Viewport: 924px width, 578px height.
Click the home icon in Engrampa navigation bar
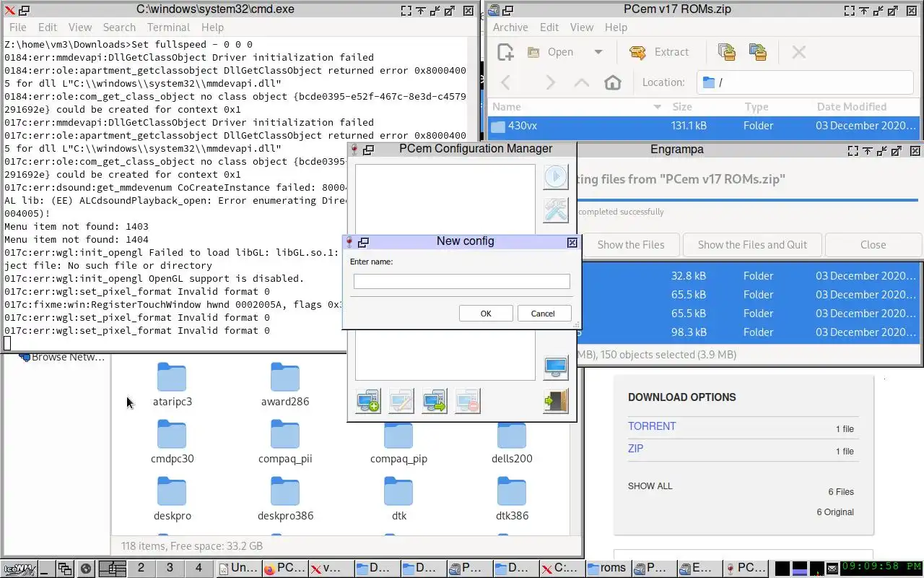tap(613, 82)
